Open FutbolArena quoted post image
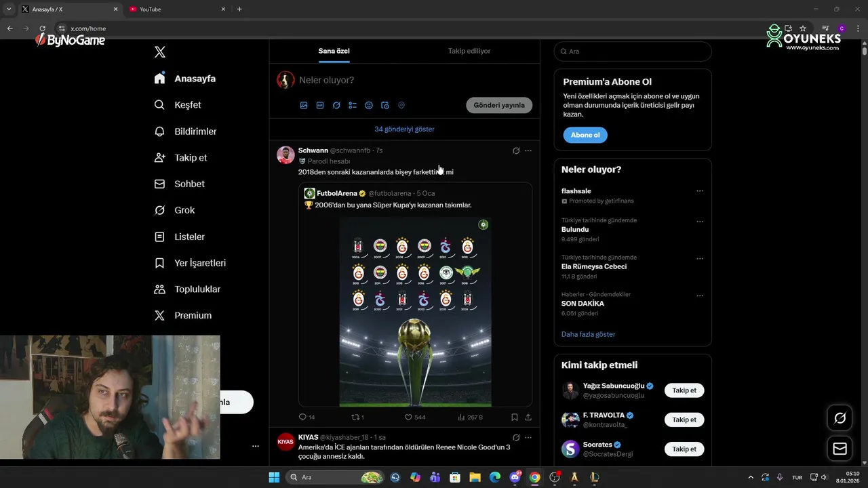 tap(415, 311)
